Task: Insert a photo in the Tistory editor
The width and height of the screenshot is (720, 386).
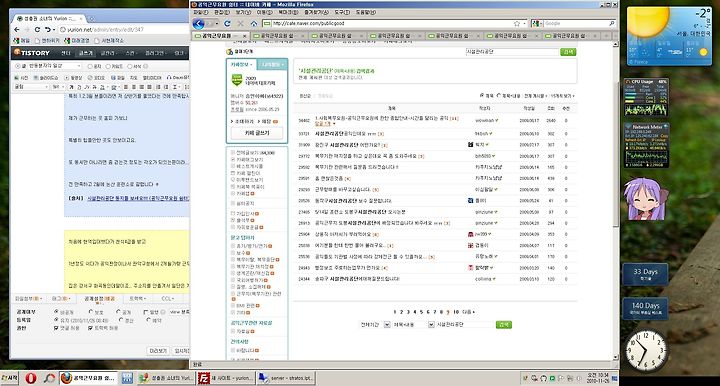Action: click(21, 78)
